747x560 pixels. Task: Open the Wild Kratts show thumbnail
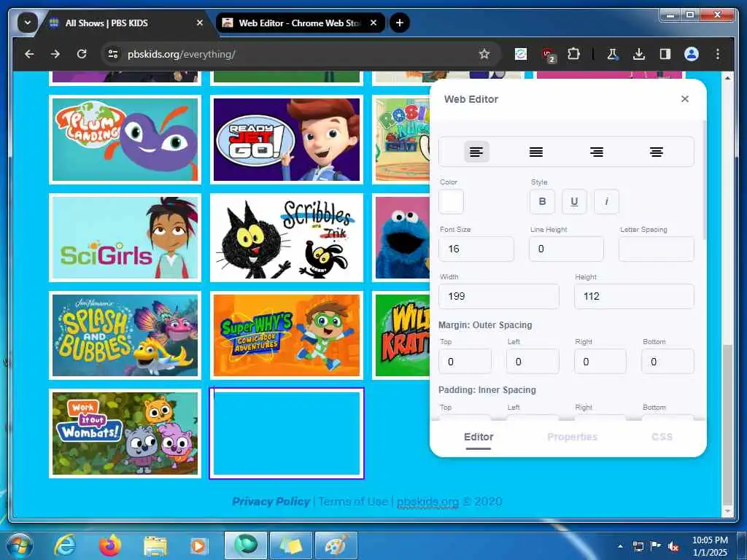(401, 335)
